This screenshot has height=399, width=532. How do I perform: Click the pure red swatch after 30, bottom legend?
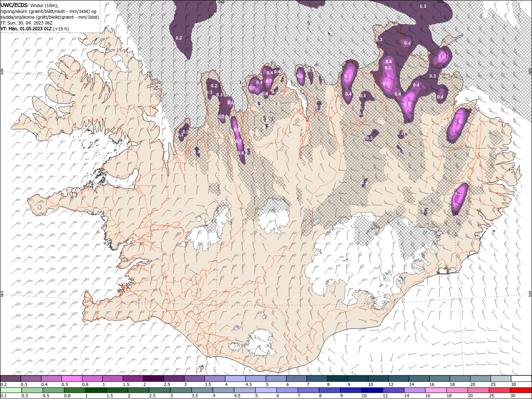pos(521,390)
